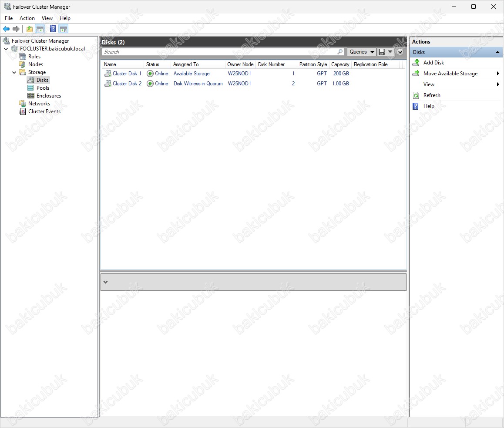Select Refresh action
The width and height of the screenshot is (504, 428).
[432, 95]
